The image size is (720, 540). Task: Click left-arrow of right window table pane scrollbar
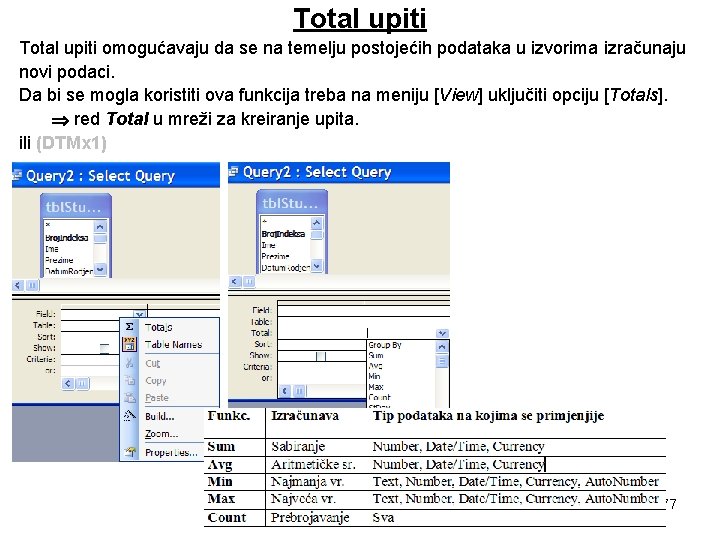[x=235, y=281]
